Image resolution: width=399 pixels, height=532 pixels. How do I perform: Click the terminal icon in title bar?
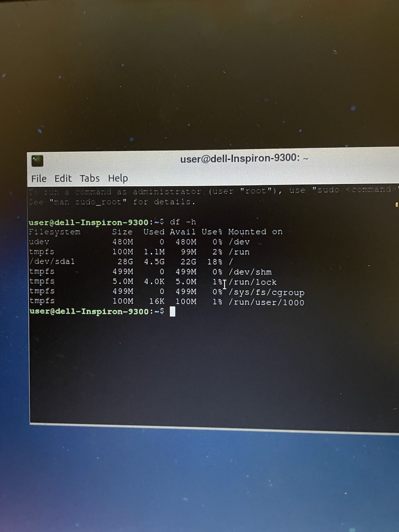pyautogui.click(x=37, y=161)
